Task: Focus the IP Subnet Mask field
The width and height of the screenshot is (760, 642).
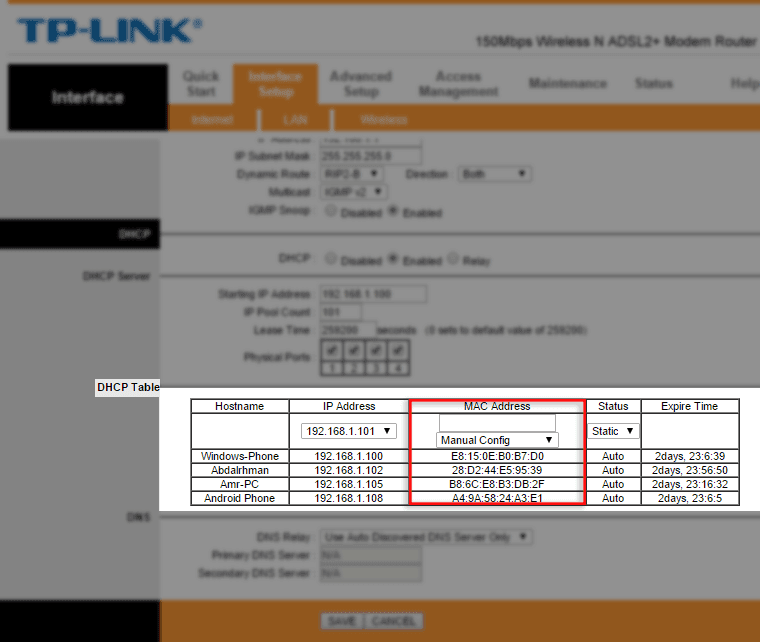Action: 370,156
